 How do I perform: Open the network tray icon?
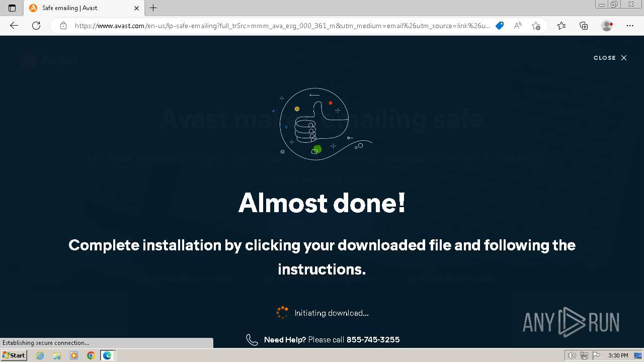[584, 355]
